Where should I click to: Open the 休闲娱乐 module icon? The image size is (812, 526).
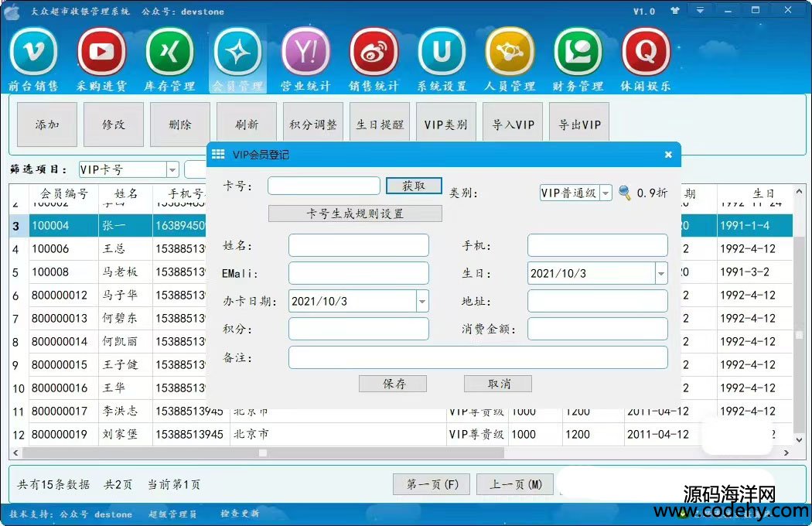646,60
